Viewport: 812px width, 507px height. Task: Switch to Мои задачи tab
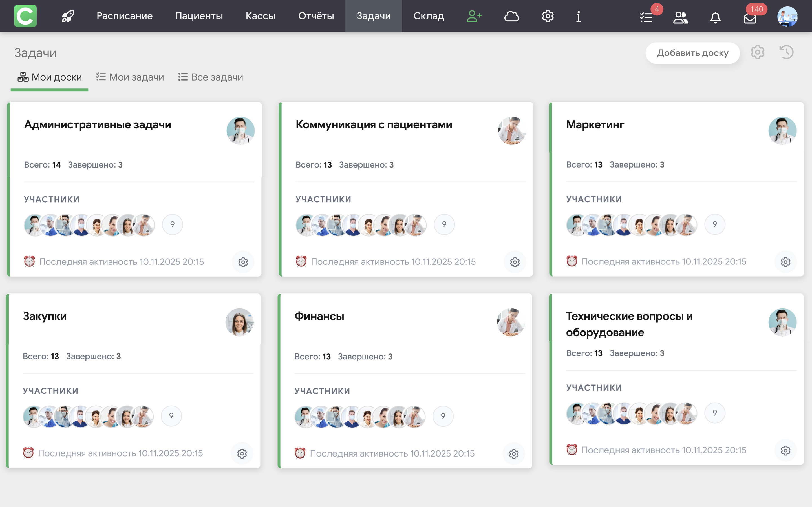click(x=130, y=77)
